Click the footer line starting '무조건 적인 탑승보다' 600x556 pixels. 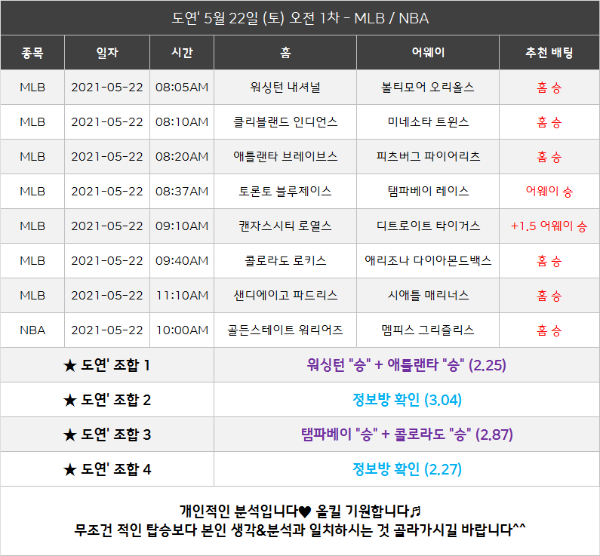(x=300, y=530)
